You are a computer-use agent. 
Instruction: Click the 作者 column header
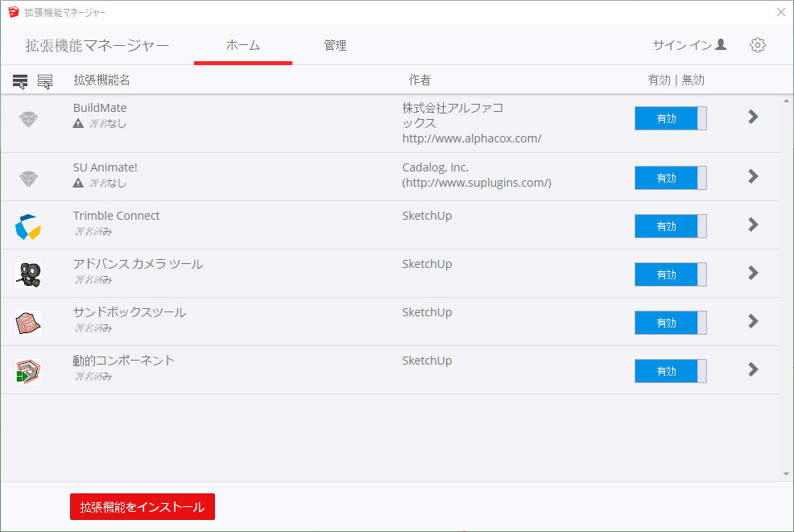pos(420,80)
